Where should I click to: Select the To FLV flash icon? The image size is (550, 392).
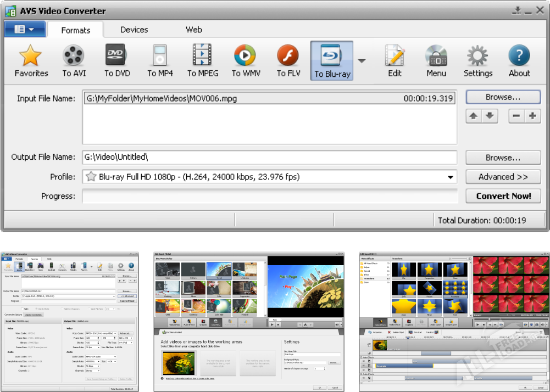click(x=288, y=56)
